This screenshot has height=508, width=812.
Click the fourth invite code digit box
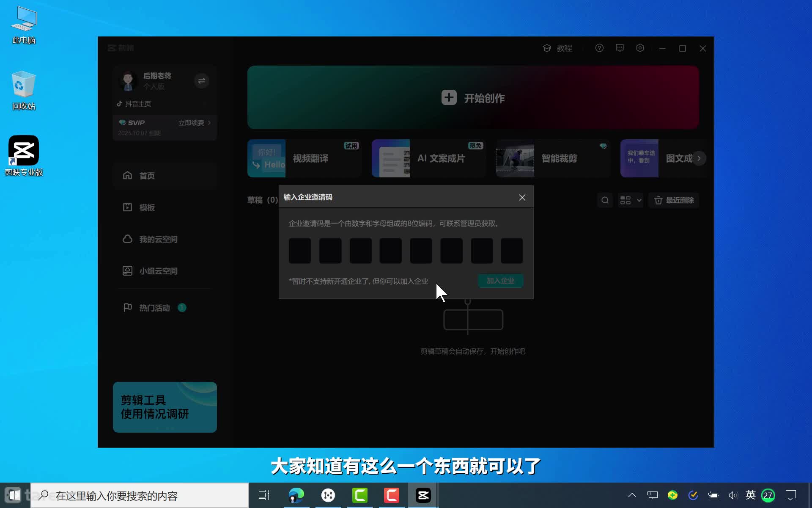391,251
